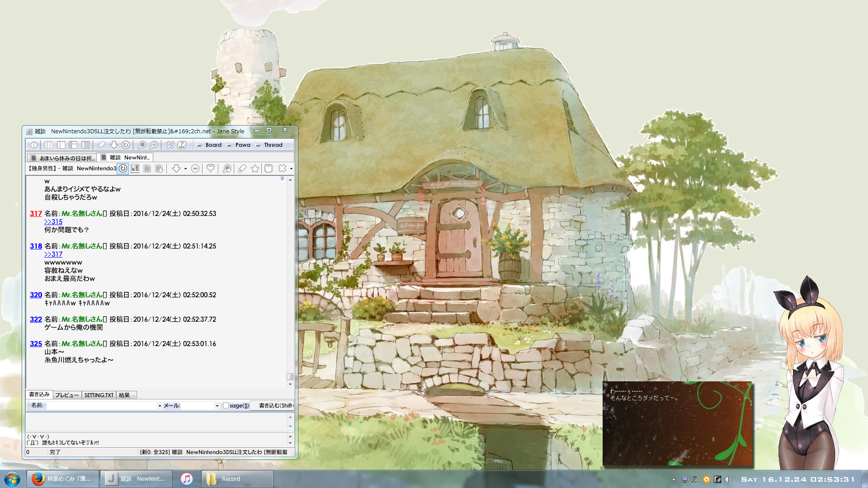
Task: Click the highlighted thread refresh icon
Action: (x=123, y=169)
